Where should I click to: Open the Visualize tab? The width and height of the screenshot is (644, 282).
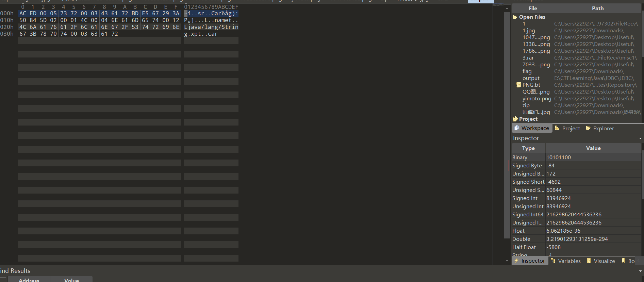coord(601,261)
